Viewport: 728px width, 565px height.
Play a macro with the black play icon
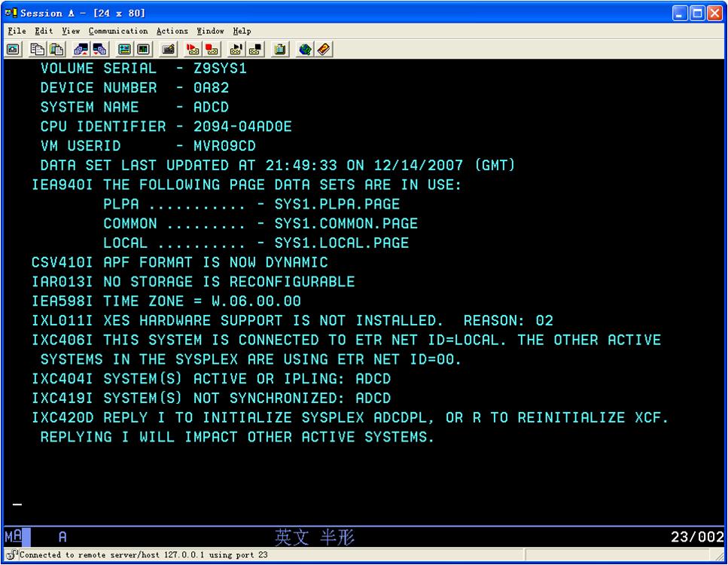(x=236, y=49)
